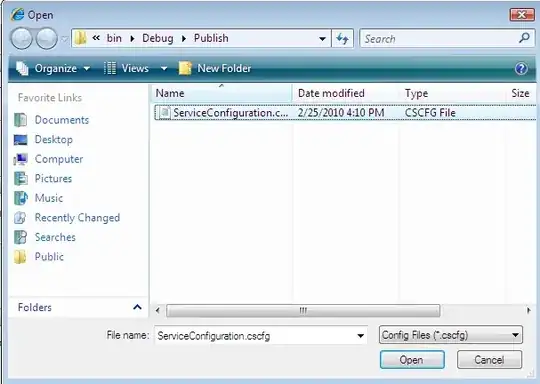540x384 pixels.
Task: Focus the Search input box
Action: 439,39
